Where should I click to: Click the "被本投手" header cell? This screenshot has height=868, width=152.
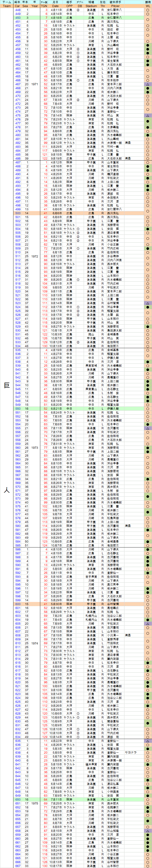pos(115,2)
